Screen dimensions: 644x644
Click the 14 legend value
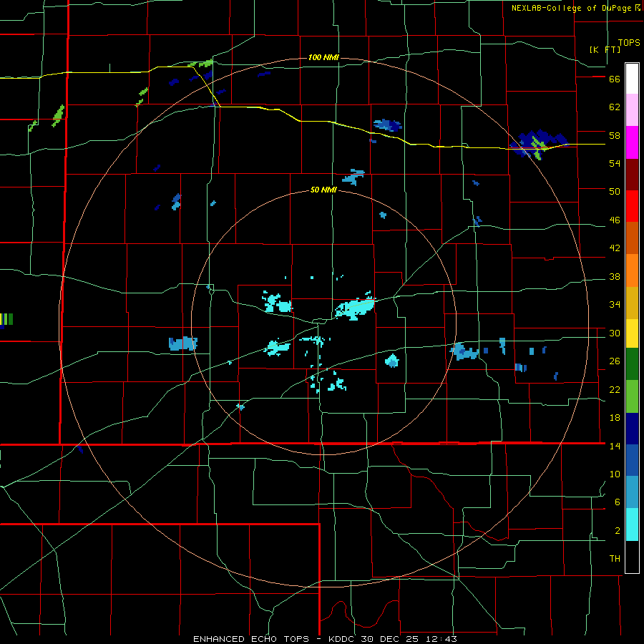[615, 446]
